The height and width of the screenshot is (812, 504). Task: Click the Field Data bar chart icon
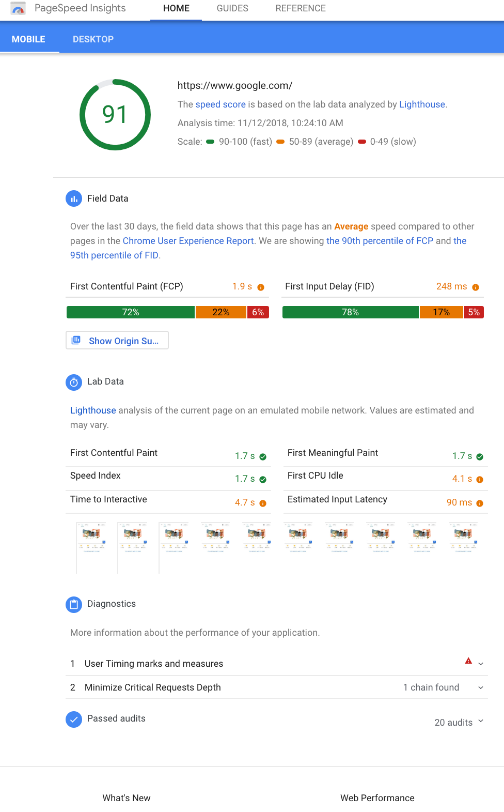(x=74, y=198)
